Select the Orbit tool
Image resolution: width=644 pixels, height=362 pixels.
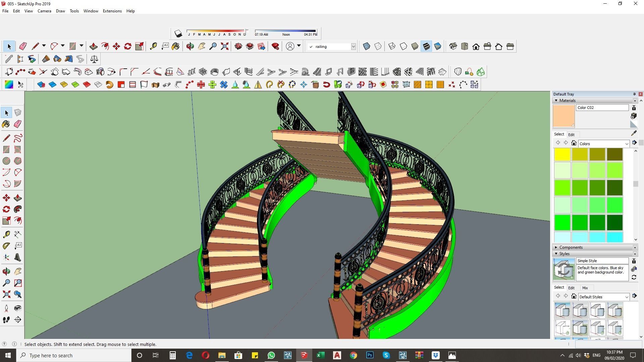(x=190, y=46)
